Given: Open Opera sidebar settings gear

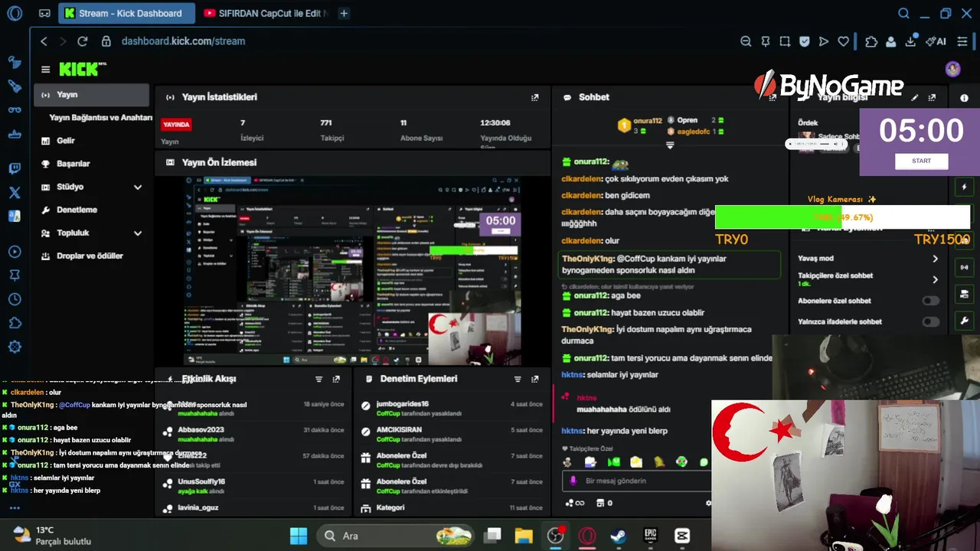Looking at the screenshot, I should pos(14,347).
